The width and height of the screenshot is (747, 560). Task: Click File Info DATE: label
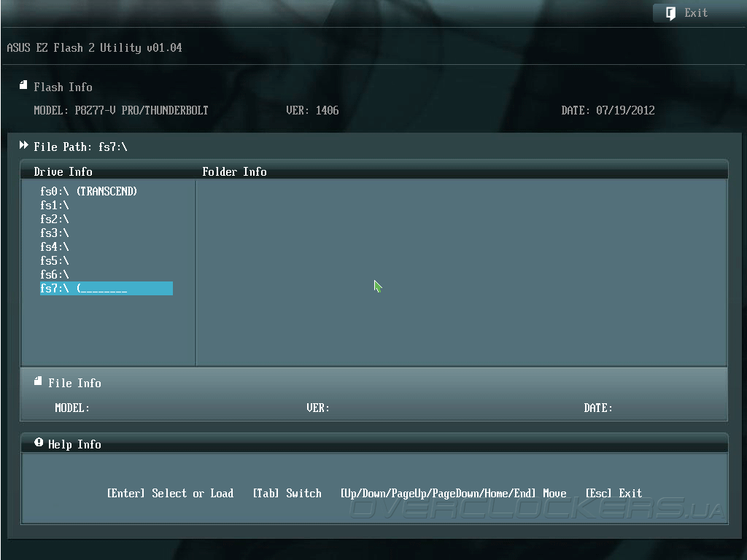point(598,408)
